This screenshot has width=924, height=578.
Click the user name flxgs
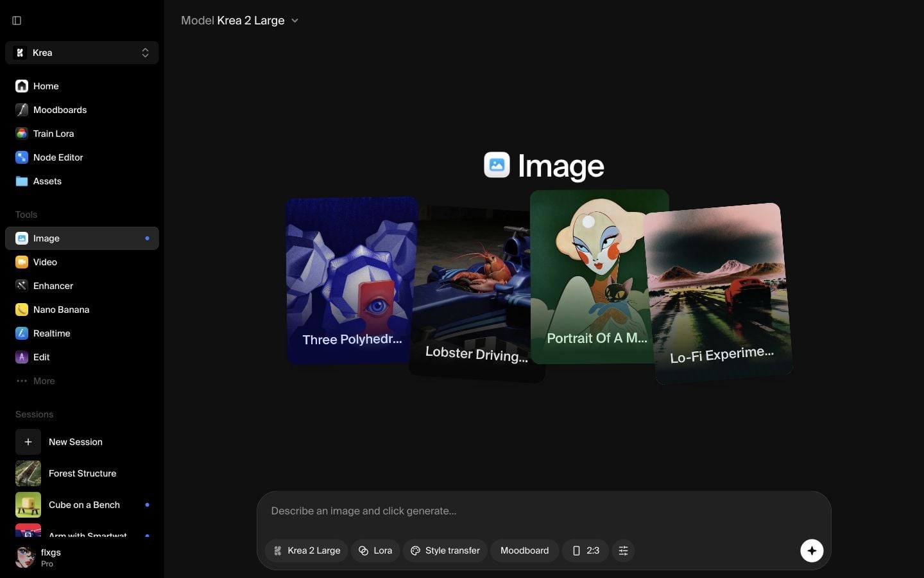[x=51, y=552]
